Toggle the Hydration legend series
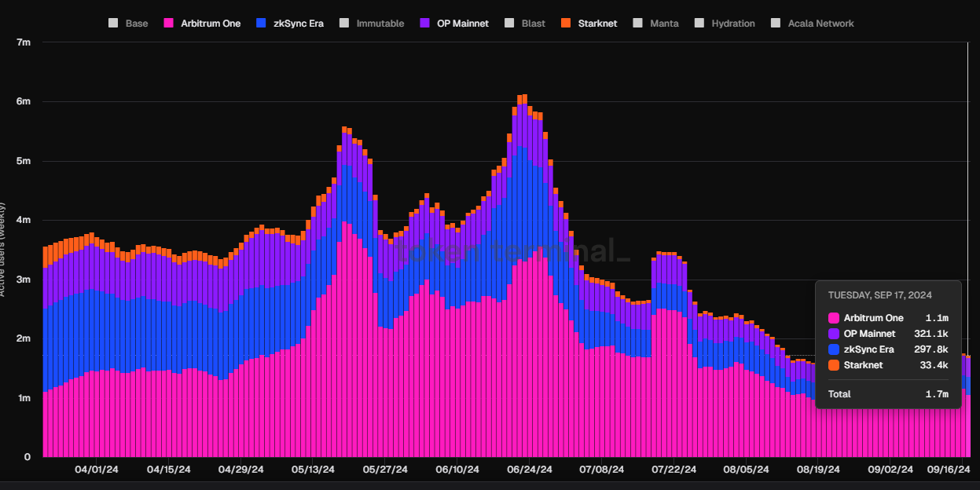Viewport: 980px width, 490px height. [725, 24]
